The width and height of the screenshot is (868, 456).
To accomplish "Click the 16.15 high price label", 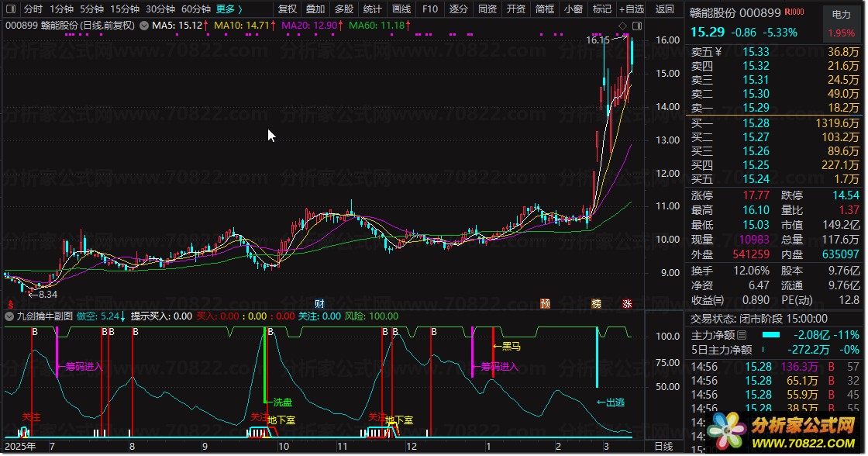I will coord(598,40).
